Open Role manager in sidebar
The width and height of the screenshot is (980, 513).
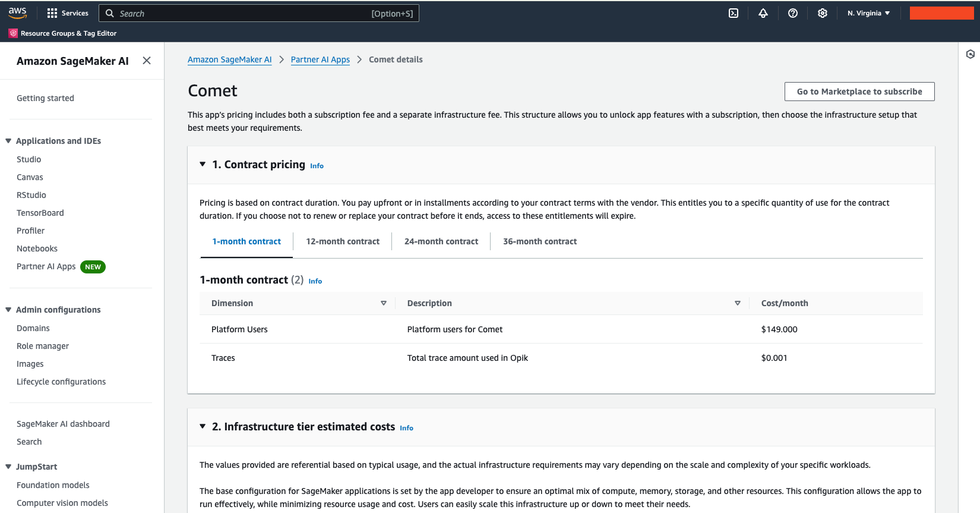[x=42, y=346]
